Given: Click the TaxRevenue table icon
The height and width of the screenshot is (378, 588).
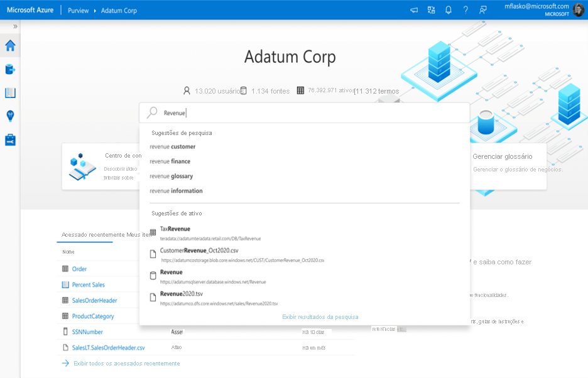Looking at the screenshot, I should point(153,232).
